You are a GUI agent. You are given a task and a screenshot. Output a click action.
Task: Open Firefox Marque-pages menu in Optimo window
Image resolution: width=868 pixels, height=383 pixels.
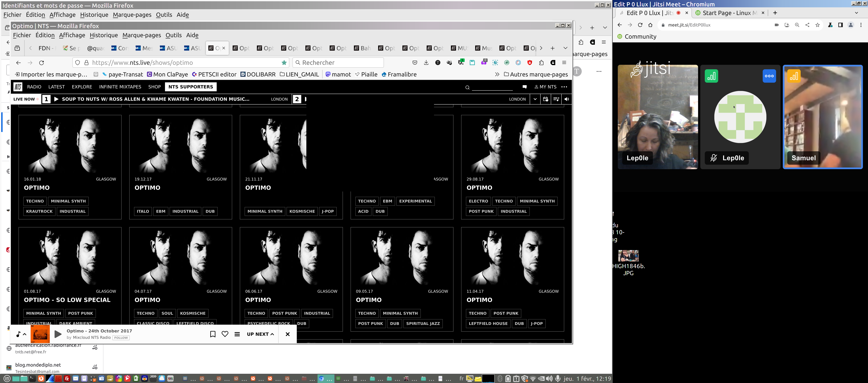142,35
